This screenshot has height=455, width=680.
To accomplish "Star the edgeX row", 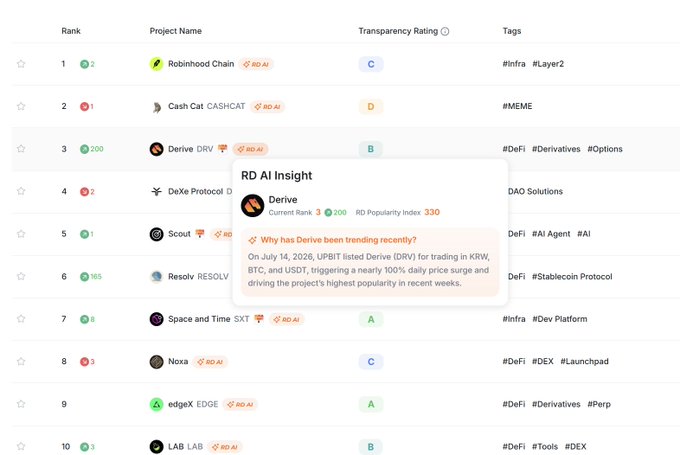I will pos(21,404).
